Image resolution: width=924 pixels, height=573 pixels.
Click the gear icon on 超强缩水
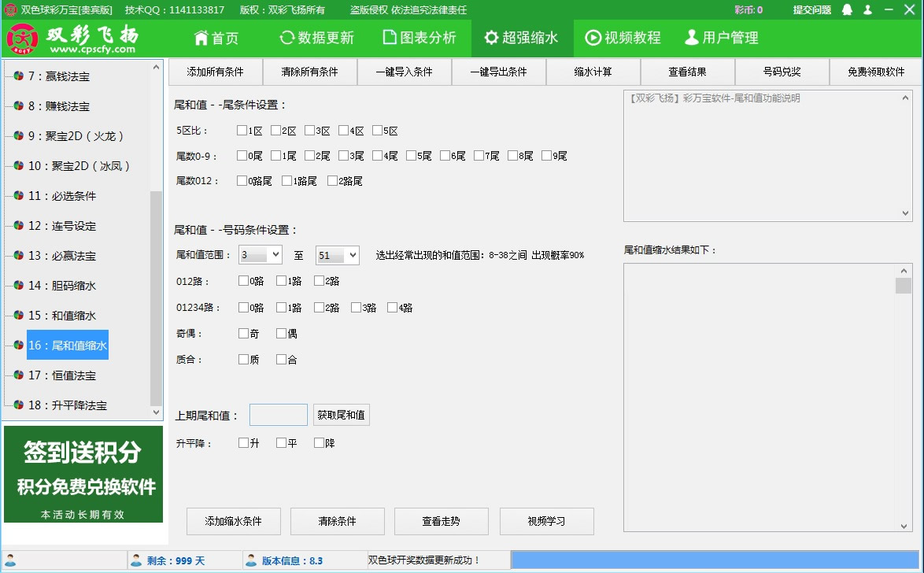pos(492,37)
